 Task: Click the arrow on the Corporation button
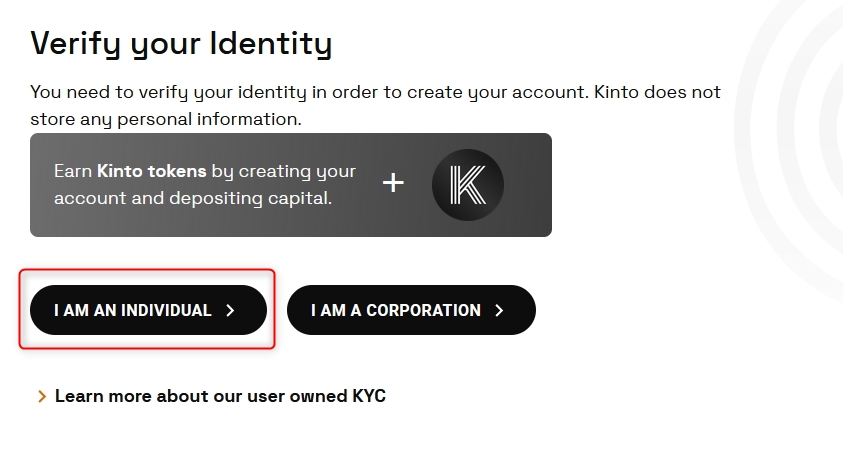click(499, 311)
